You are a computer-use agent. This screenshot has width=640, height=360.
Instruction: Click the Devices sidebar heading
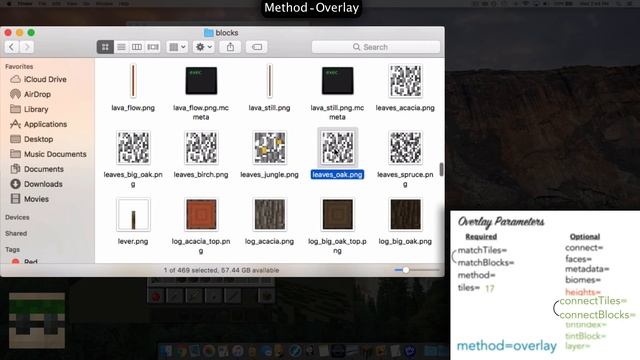coord(17,217)
